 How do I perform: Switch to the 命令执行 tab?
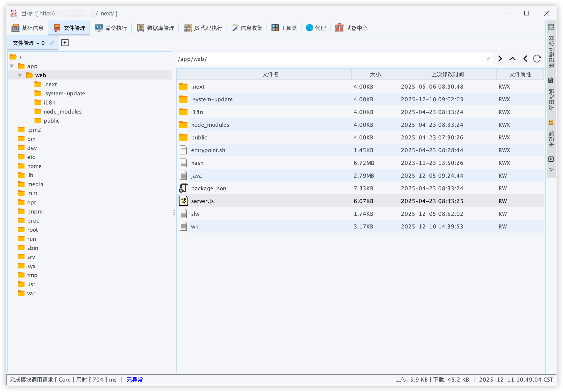pos(111,28)
